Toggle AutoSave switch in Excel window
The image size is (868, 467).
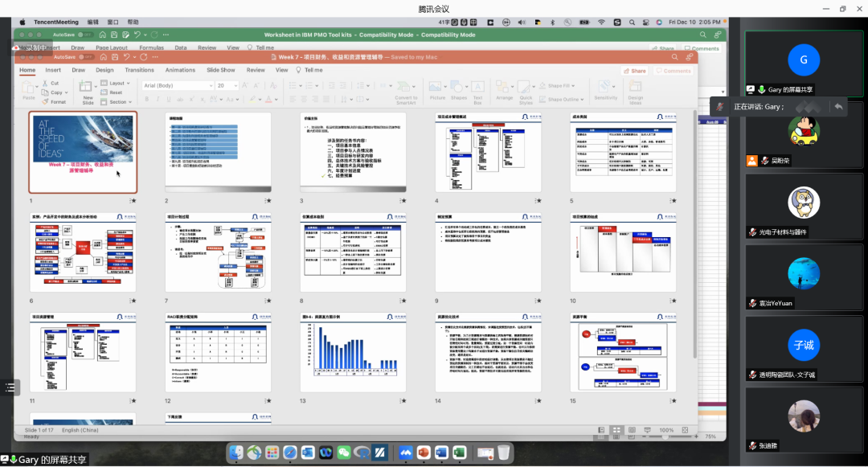pyautogui.click(x=84, y=35)
